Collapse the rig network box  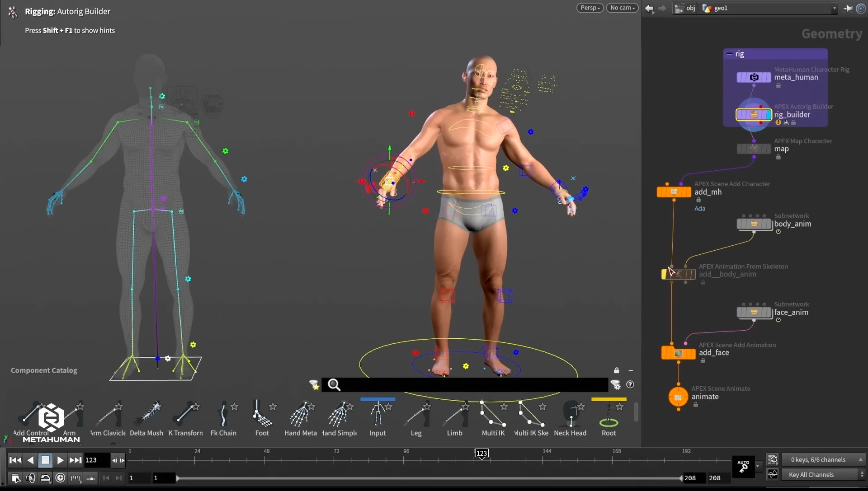729,54
